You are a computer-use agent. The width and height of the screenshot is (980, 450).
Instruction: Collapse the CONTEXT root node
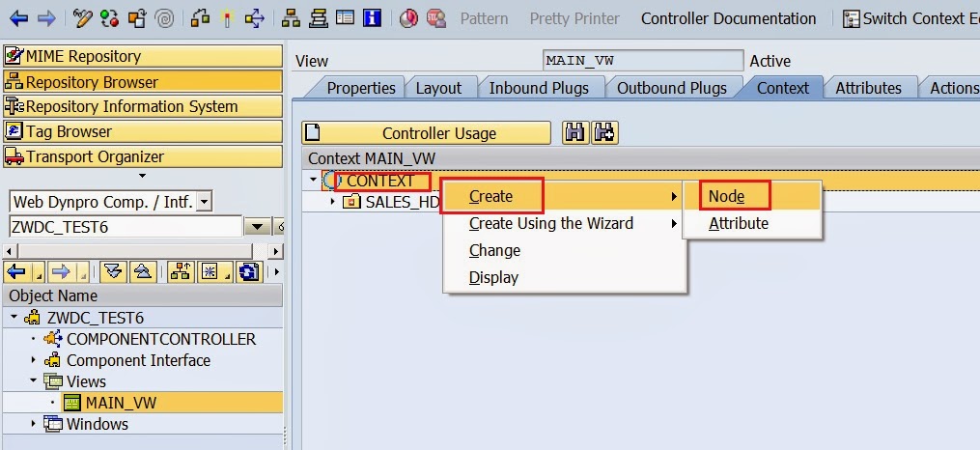pyautogui.click(x=313, y=180)
